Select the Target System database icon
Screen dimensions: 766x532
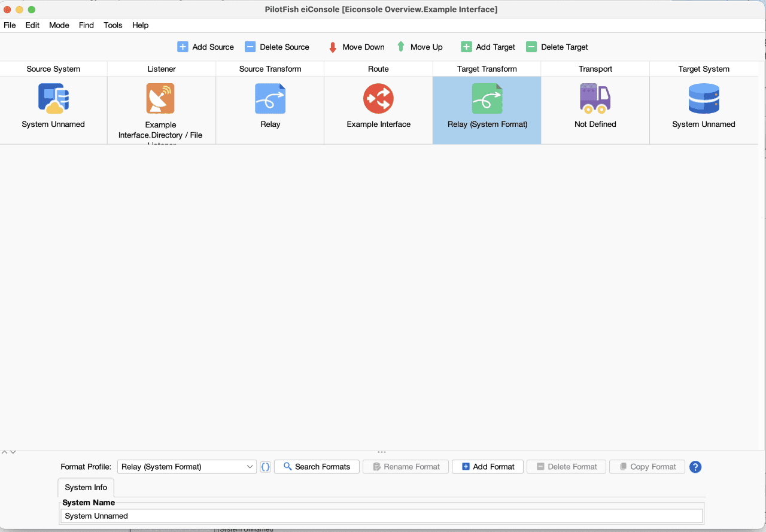tap(704, 98)
